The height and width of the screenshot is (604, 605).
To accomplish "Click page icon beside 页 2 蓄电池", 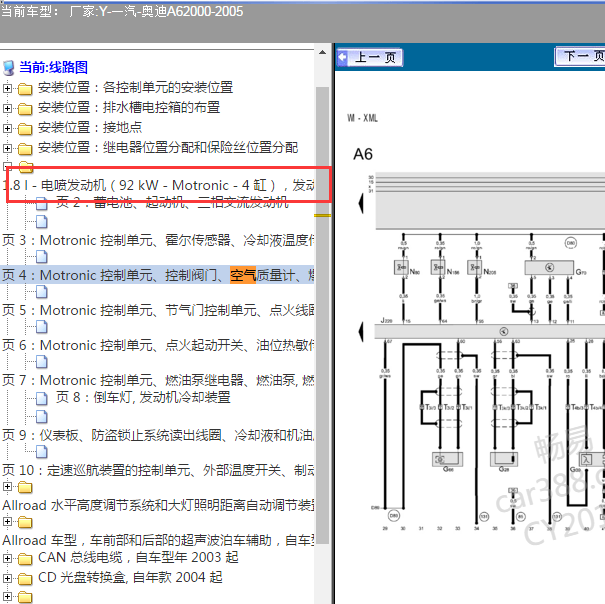I will coord(42,204).
